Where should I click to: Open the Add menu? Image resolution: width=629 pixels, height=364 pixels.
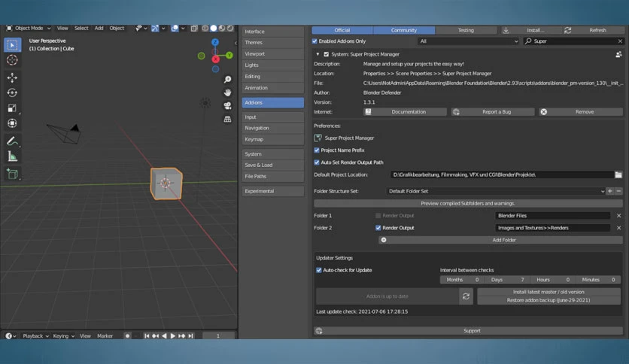[x=99, y=29]
